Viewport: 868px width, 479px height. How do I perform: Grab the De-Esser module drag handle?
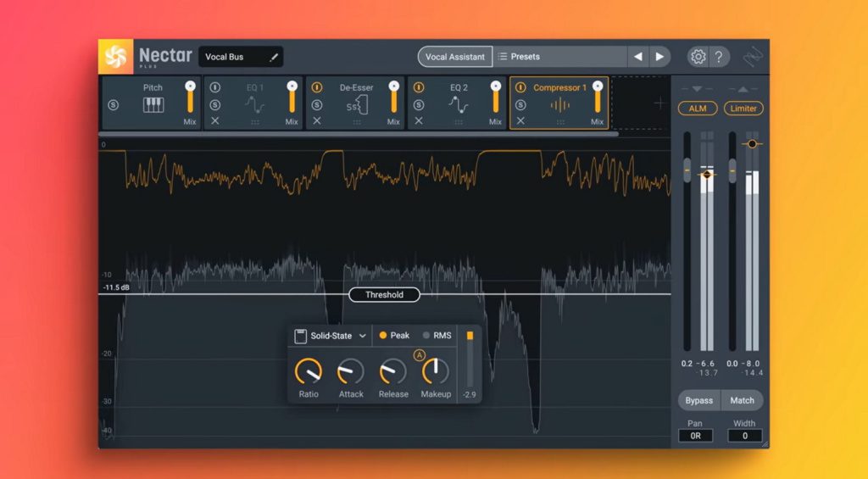pyautogui.click(x=357, y=122)
